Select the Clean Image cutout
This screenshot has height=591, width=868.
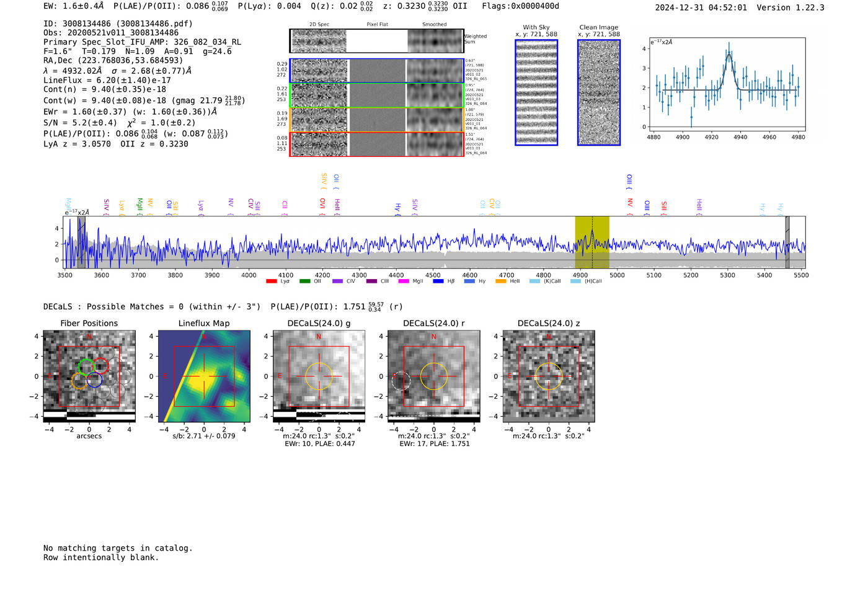599,92
